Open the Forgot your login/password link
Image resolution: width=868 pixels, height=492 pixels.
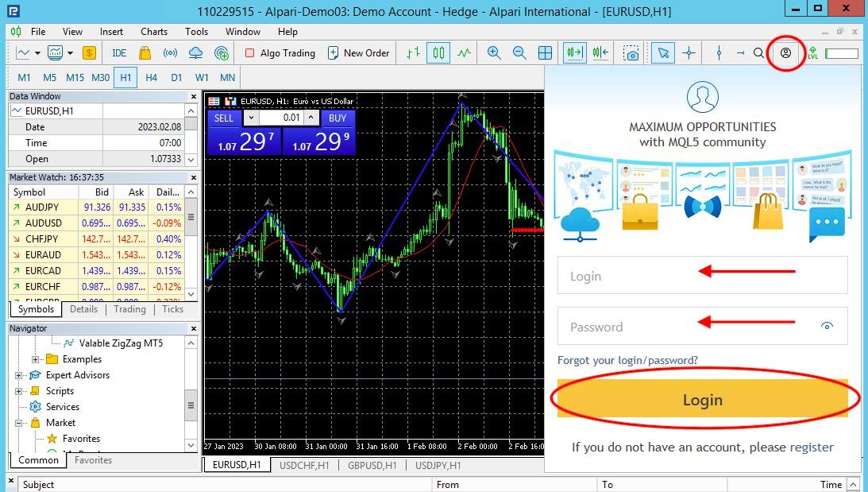pyautogui.click(x=627, y=360)
